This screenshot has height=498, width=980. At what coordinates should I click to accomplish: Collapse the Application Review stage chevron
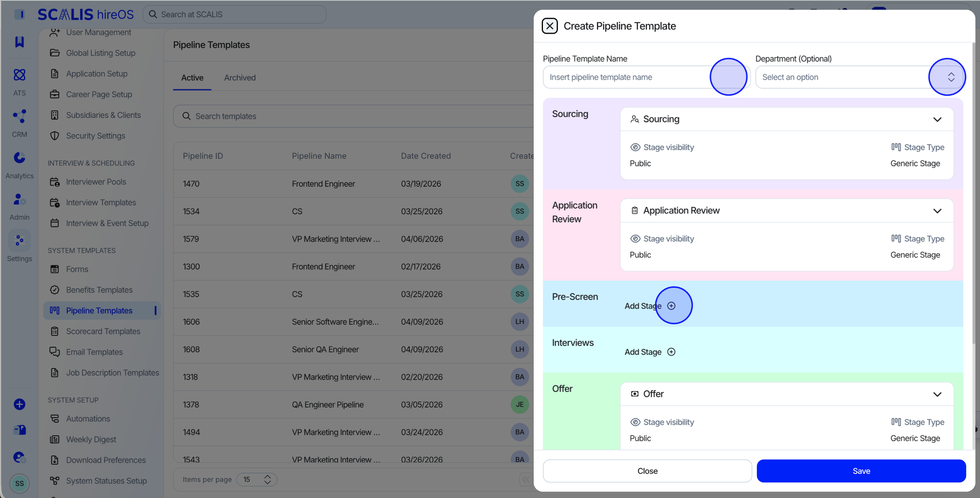pyautogui.click(x=937, y=211)
